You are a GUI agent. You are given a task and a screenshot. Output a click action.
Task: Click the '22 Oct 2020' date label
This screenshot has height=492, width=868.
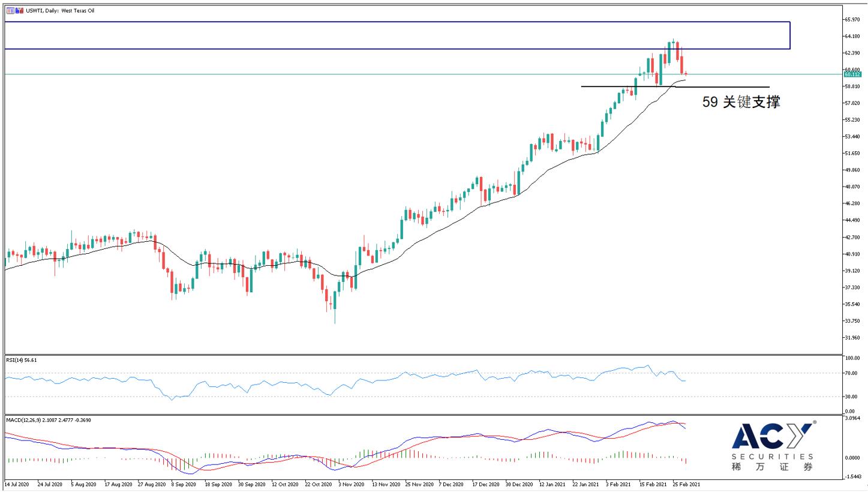click(318, 484)
